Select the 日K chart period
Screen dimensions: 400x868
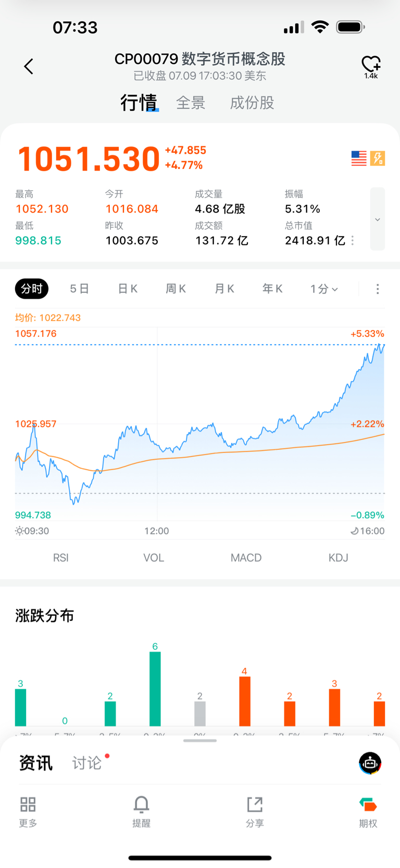(x=128, y=289)
